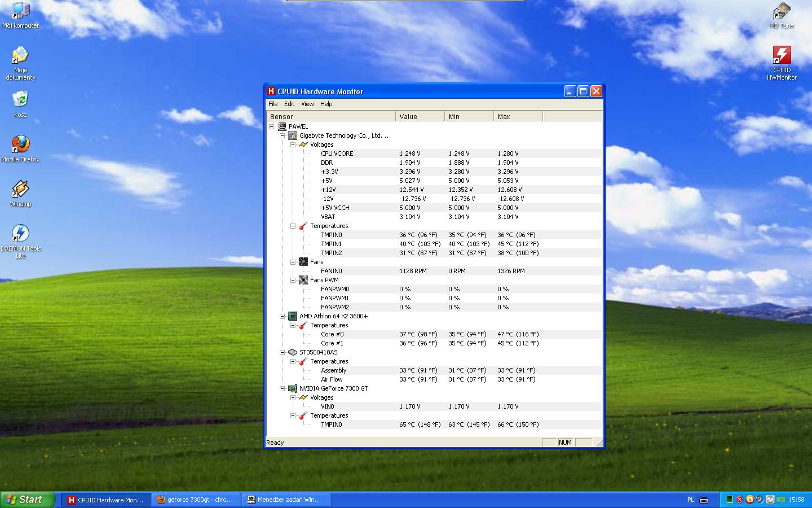
Task: Click the Value column header
Action: (x=420, y=116)
